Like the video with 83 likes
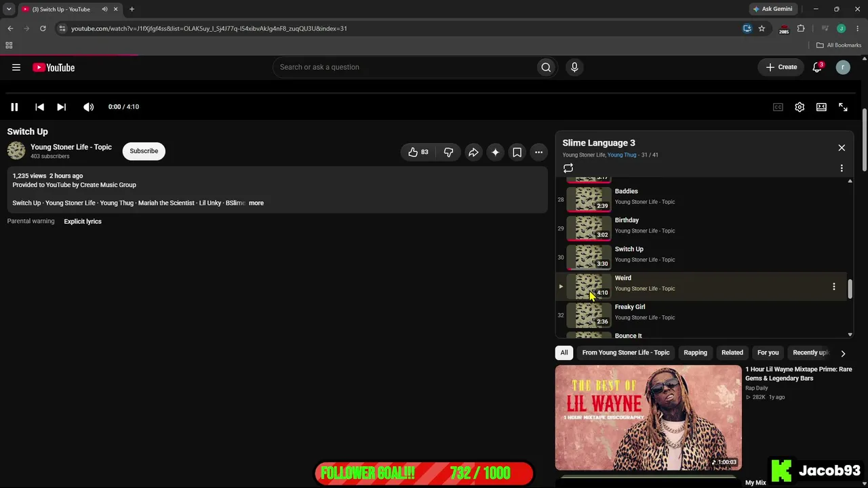This screenshot has height=488, width=868. coord(418,152)
